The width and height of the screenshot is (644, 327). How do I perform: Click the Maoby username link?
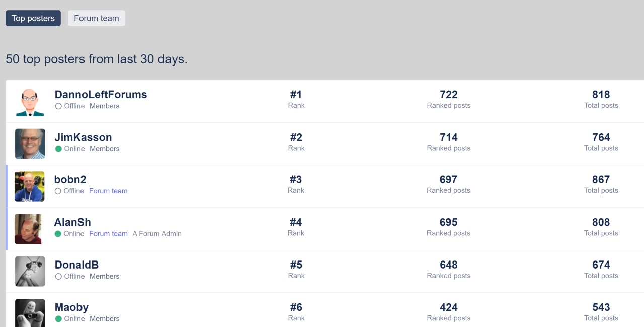(71, 307)
